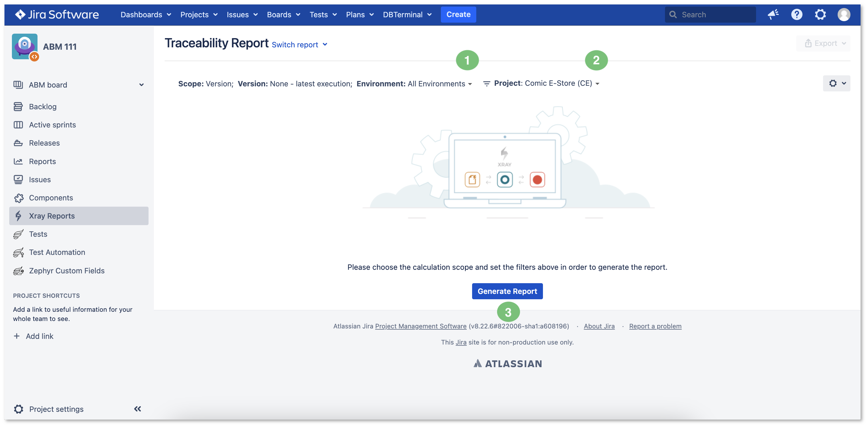This screenshot has width=868, height=427.
Task: Open the Plans menu
Action: coord(360,15)
